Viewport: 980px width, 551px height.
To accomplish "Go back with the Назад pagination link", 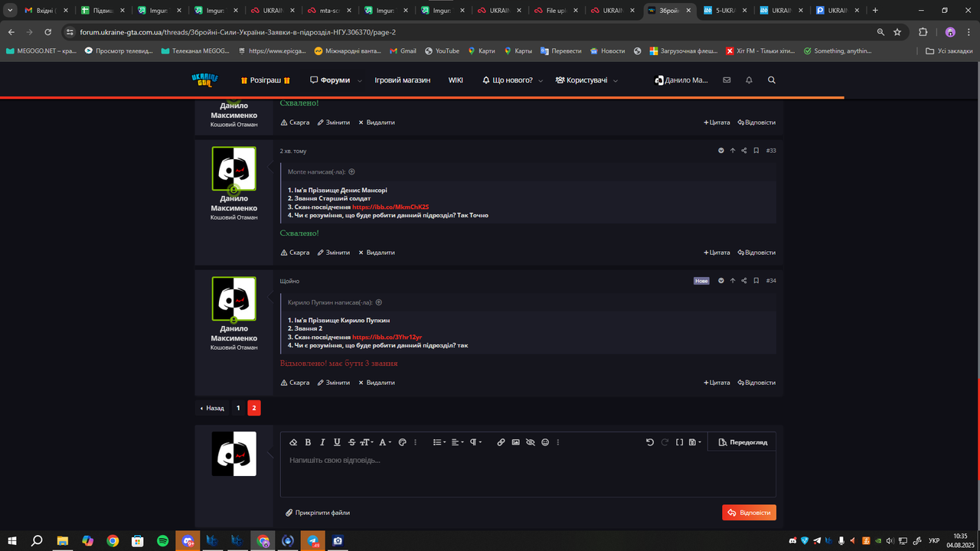I will [x=212, y=408].
